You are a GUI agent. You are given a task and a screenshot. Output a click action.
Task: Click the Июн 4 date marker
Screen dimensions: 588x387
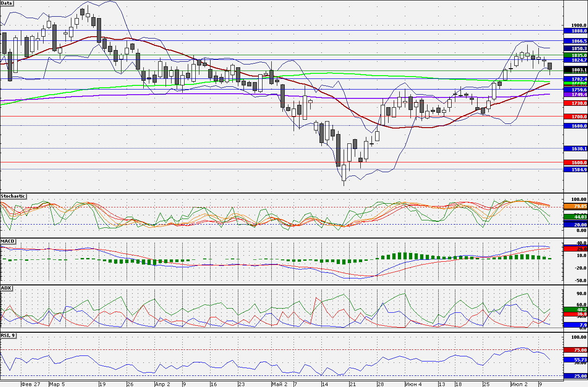[x=414, y=384]
